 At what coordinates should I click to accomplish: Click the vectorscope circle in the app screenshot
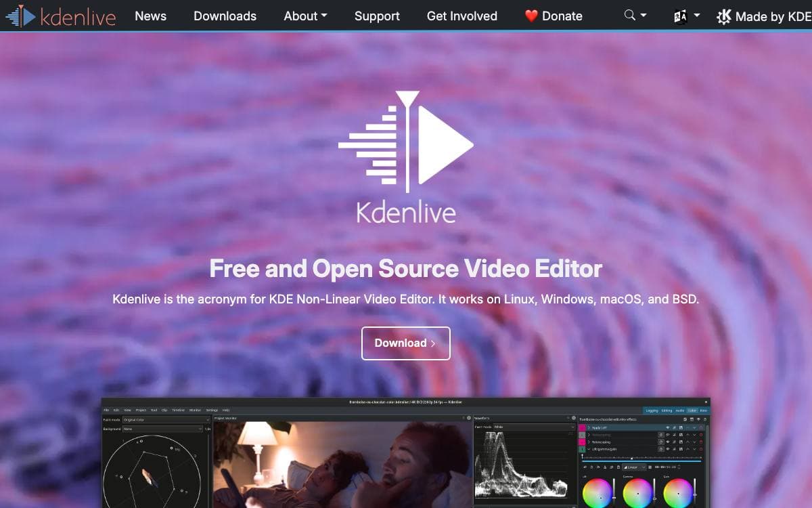click(152, 472)
